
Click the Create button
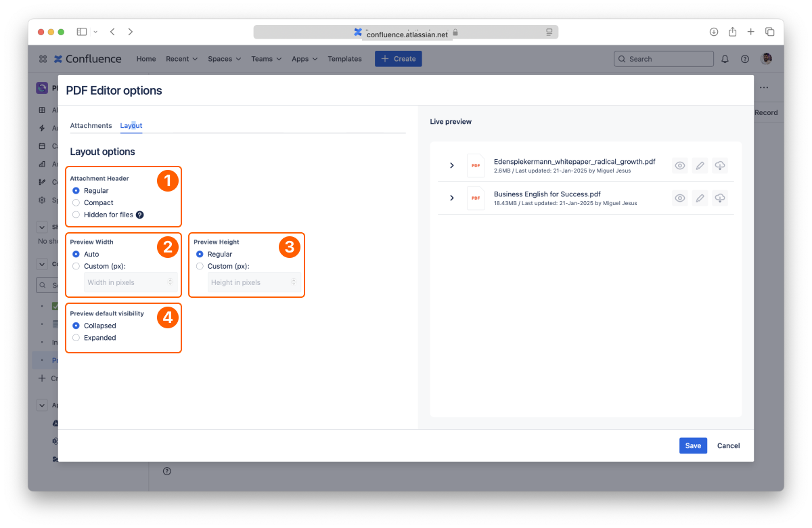(x=398, y=59)
